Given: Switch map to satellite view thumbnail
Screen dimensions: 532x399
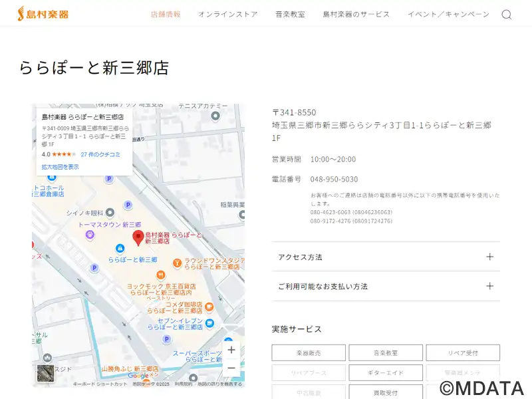Looking at the screenshot, I should point(45,373).
